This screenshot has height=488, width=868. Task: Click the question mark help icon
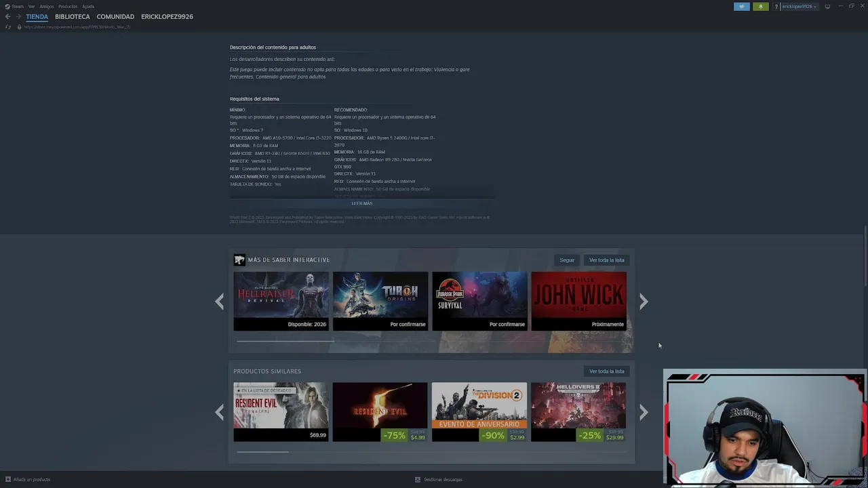coord(776,6)
